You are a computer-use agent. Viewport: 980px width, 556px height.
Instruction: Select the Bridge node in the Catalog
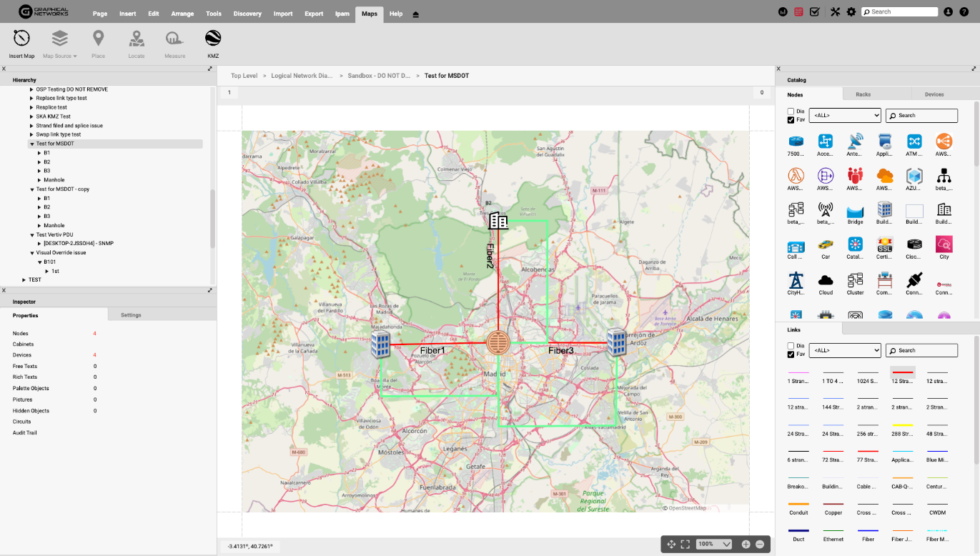(x=855, y=211)
